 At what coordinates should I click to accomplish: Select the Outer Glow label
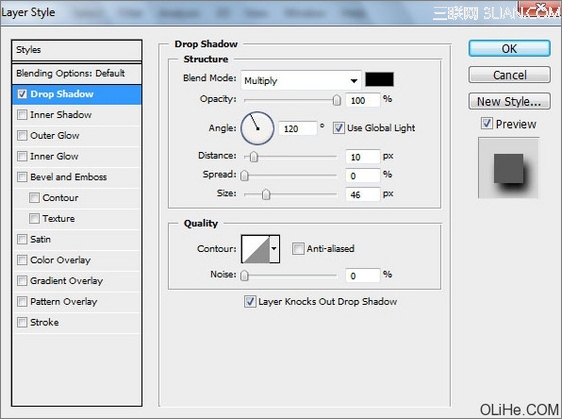(55, 135)
